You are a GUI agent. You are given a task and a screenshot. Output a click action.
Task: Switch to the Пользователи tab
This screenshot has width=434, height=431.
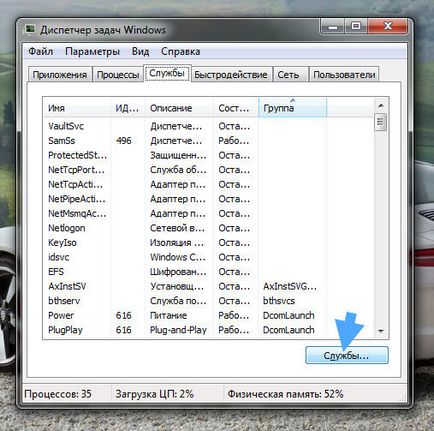[x=344, y=75]
